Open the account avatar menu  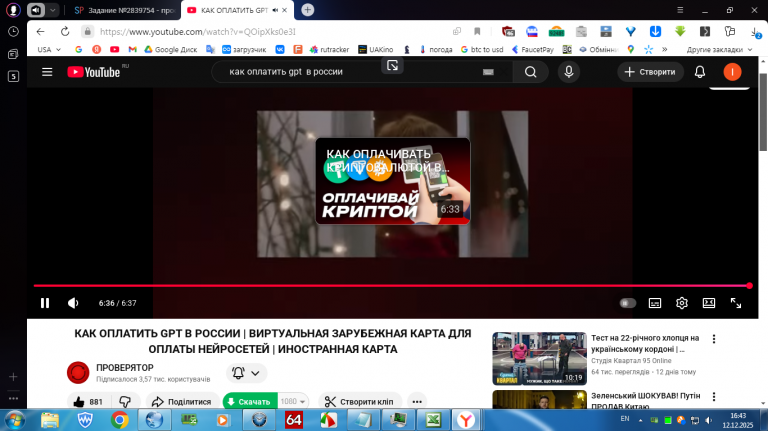pyautogui.click(x=732, y=72)
